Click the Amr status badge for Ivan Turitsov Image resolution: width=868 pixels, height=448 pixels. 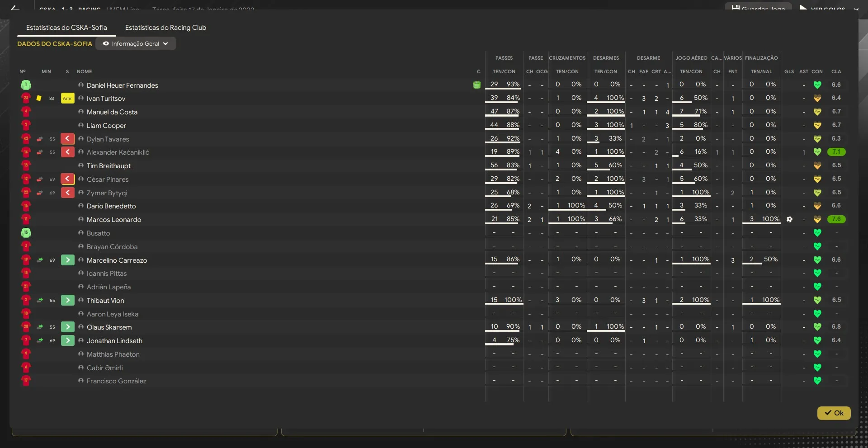coord(67,98)
